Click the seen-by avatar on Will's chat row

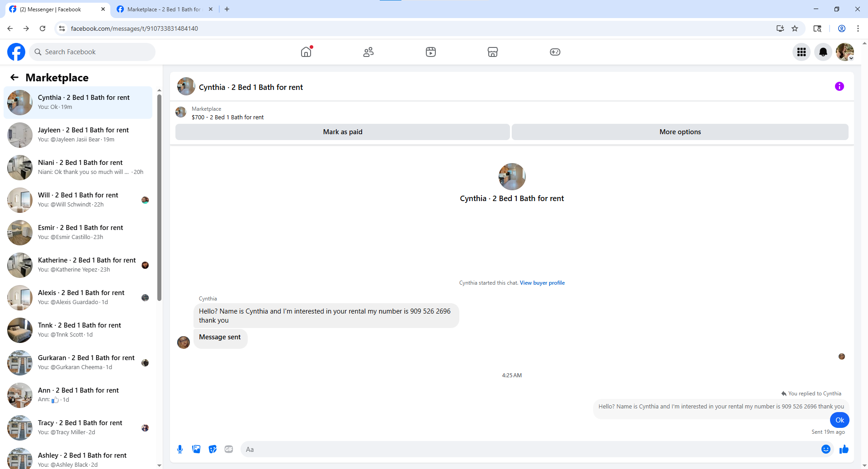[x=145, y=200]
